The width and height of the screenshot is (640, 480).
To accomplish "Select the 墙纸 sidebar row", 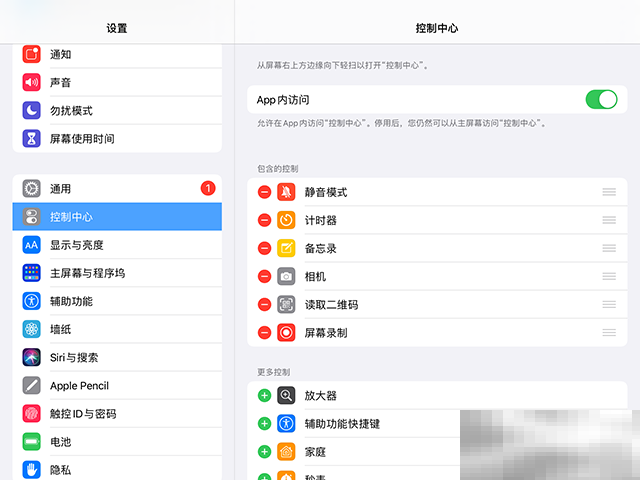I will tap(117, 329).
